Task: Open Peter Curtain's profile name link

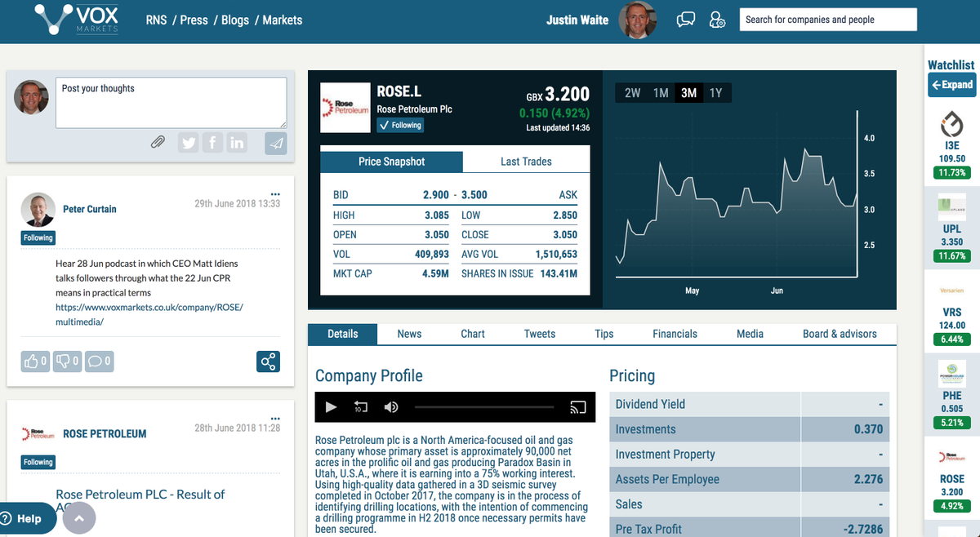Action: tap(90, 209)
